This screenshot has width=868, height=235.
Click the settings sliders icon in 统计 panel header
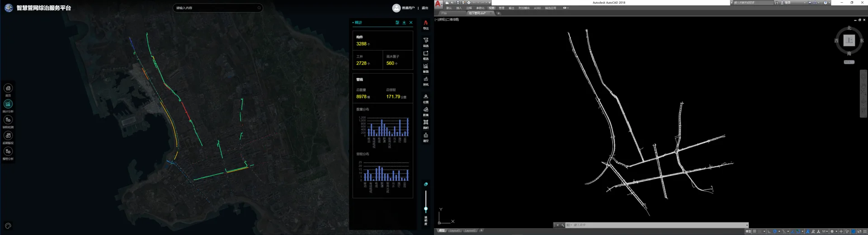[x=397, y=22]
